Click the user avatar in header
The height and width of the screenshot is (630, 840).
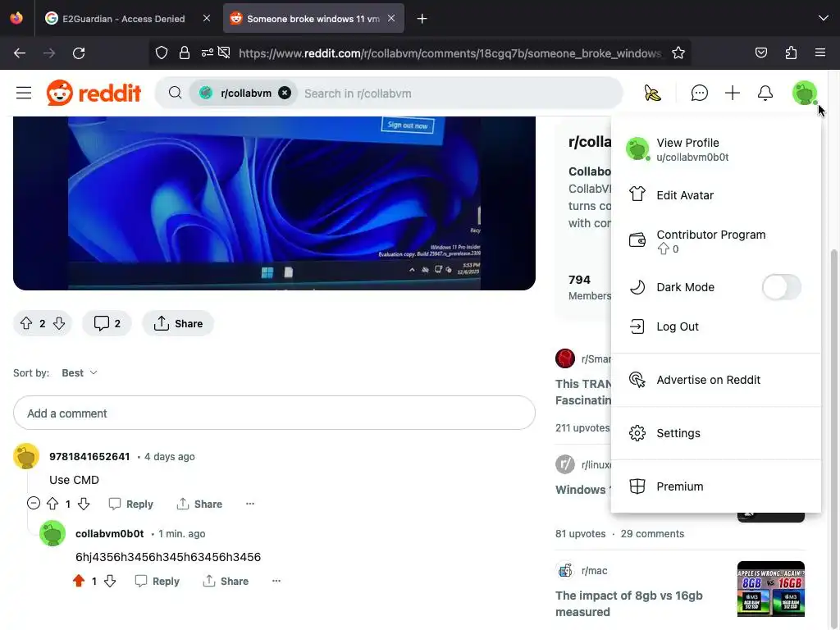(805, 94)
